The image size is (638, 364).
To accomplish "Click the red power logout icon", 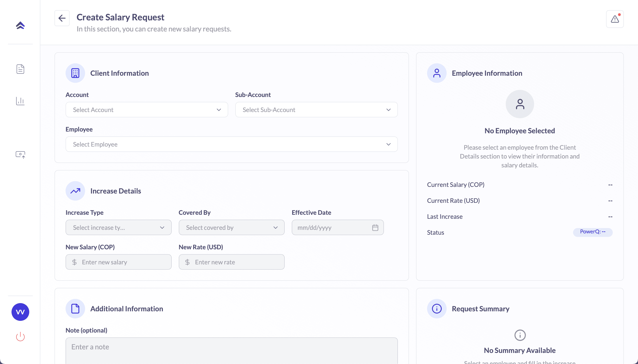I will pyautogui.click(x=20, y=337).
